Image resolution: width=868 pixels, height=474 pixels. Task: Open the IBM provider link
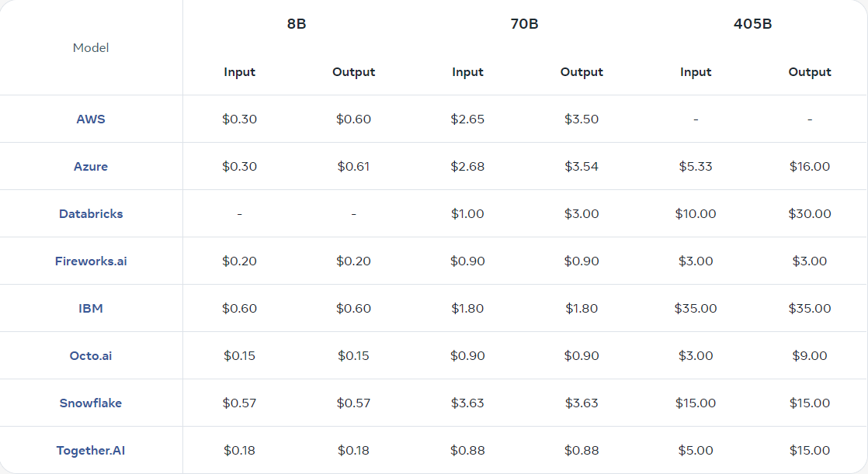pos(91,308)
